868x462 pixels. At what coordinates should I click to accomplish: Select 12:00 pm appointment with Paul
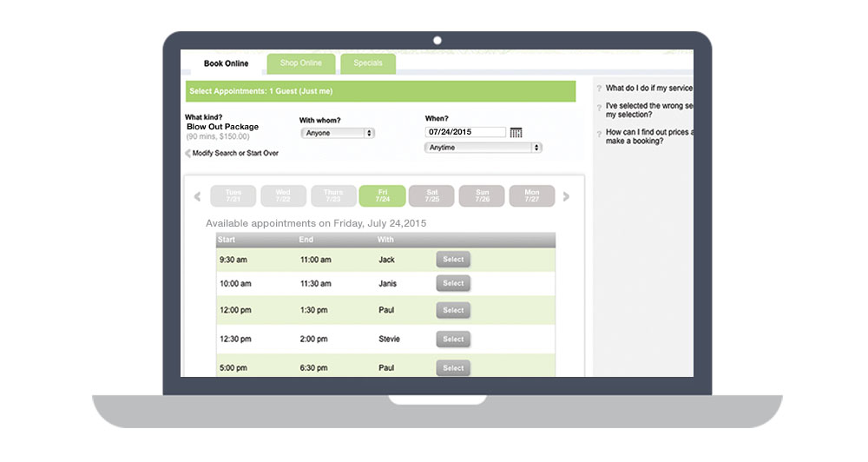[x=453, y=310]
